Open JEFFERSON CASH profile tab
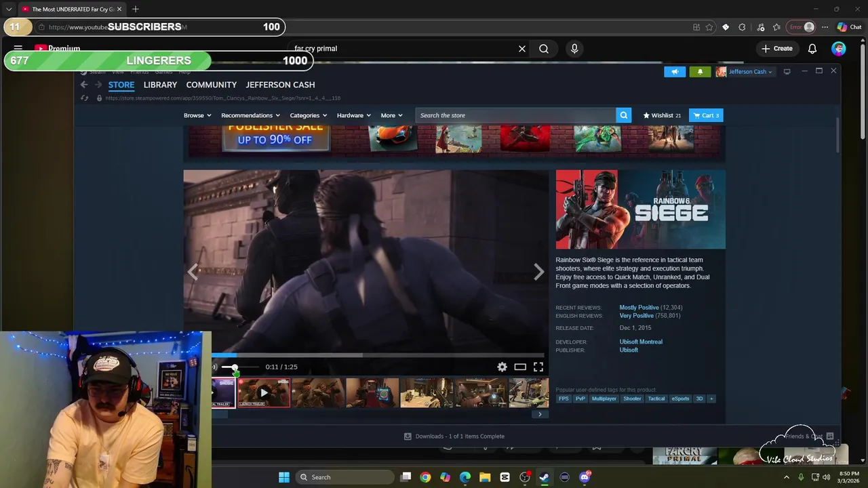The image size is (868, 488). [x=280, y=85]
